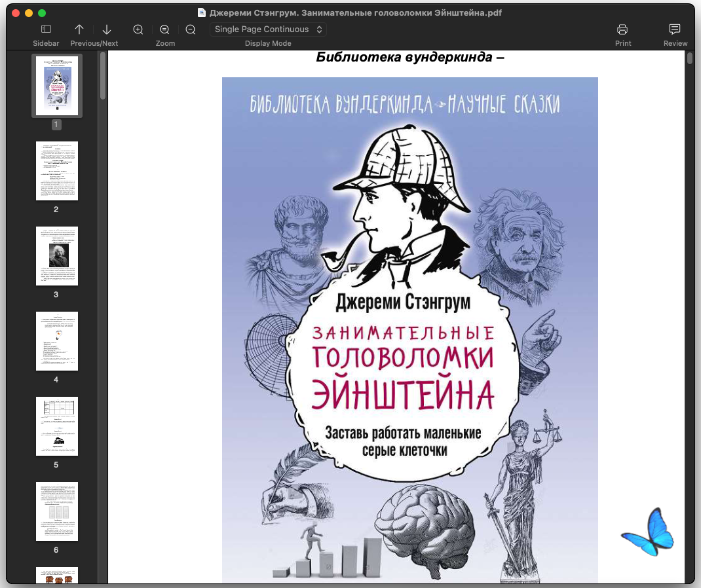Click the PDF document icon in the title bar
This screenshot has height=588, width=701.
(202, 12)
